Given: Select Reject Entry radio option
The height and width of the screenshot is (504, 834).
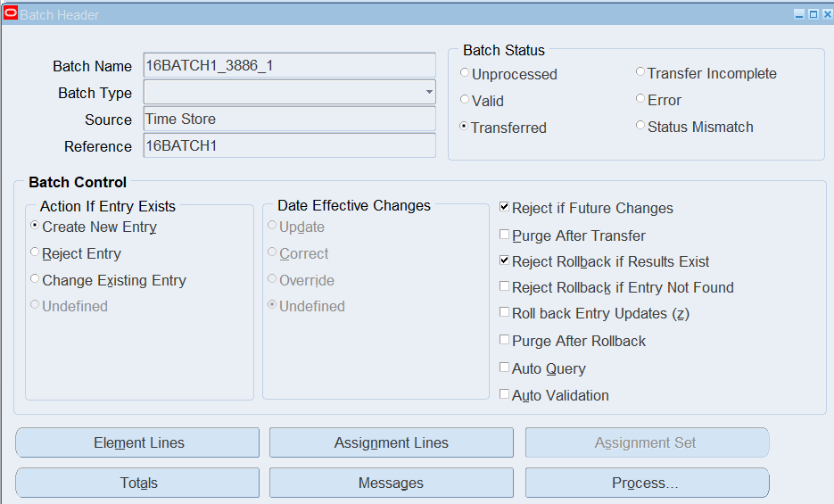Looking at the screenshot, I should 35,253.
